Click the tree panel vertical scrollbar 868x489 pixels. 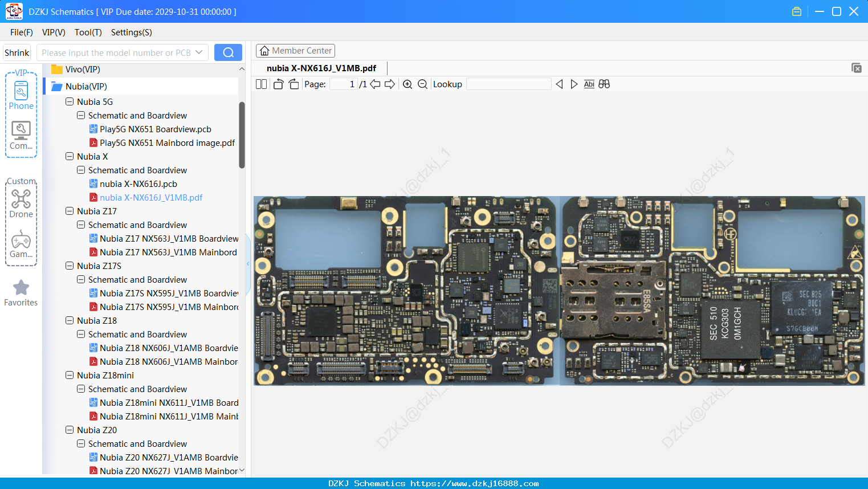(242, 135)
